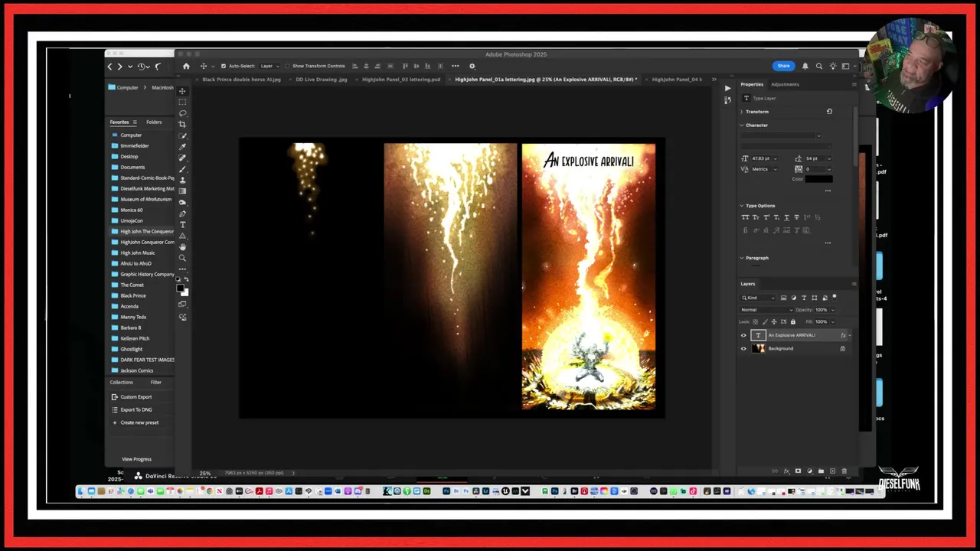Click the Home icon in options bar
Viewport: 980px width, 551px height.
tap(186, 66)
